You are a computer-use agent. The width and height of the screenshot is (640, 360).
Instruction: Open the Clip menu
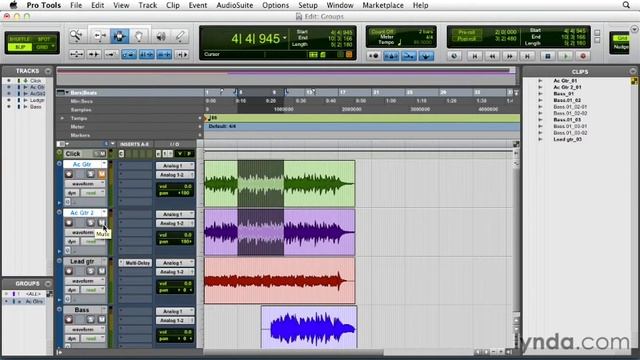(173, 5)
